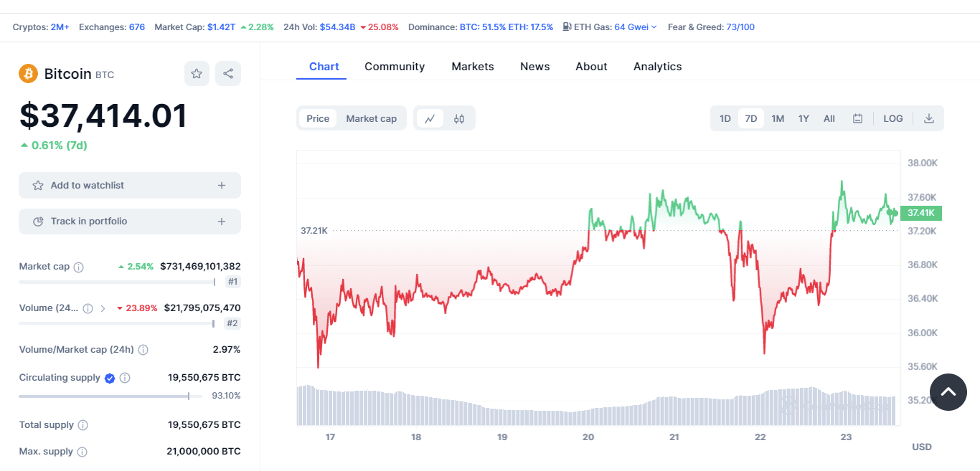This screenshot has height=471, width=980.
Task: Click the $731,469,101,382 market cap value
Action: (200, 267)
